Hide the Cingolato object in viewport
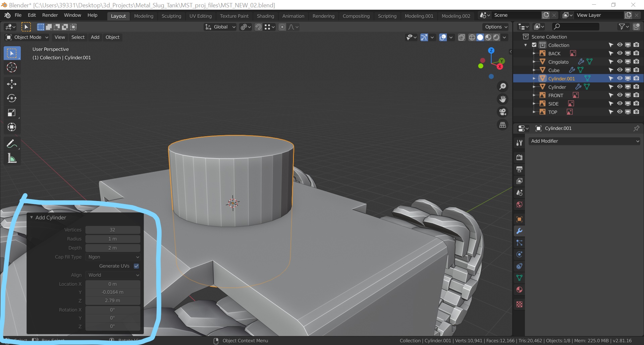This screenshot has height=345, width=644. click(x=620, y=62)
